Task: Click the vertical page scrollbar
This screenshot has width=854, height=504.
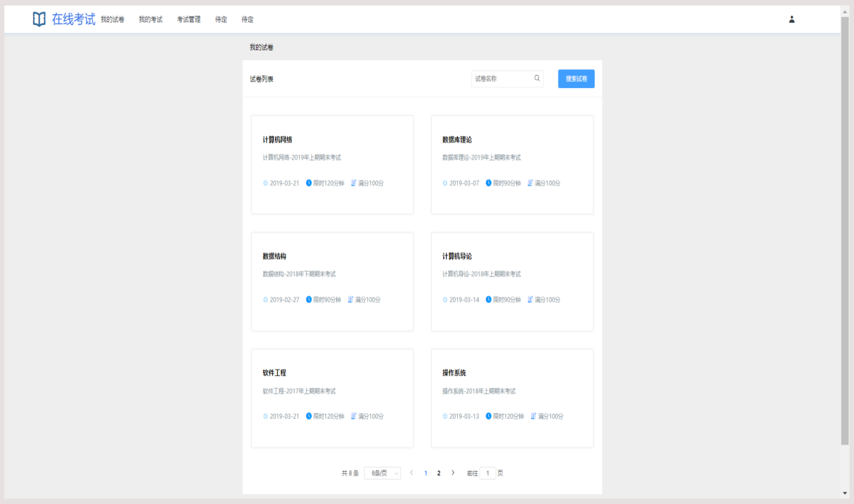Action: [x=845, y=231]
